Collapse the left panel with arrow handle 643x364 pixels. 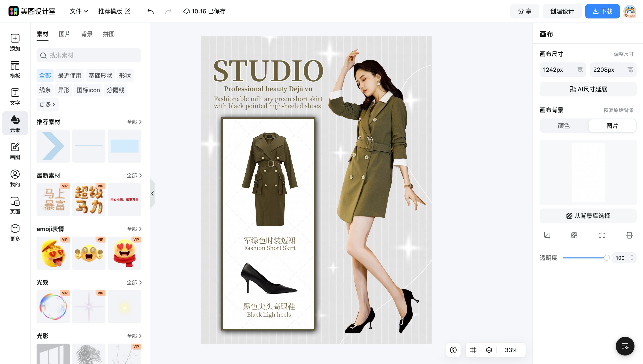point(153,193)
